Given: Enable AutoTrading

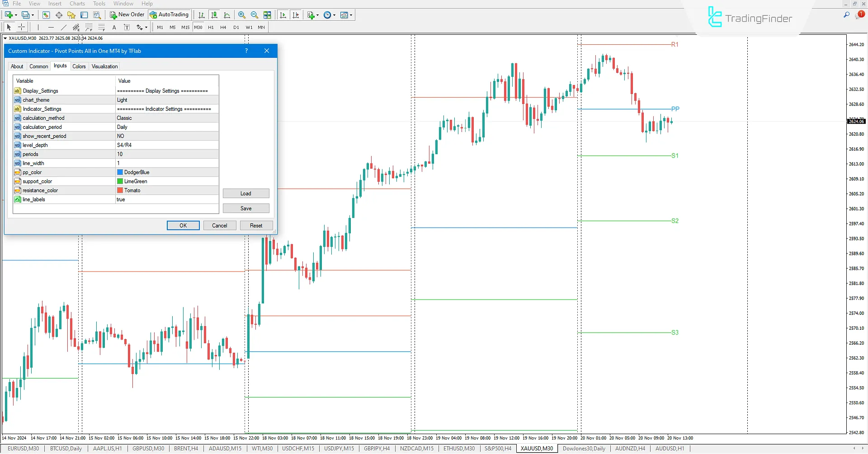Looking at the screenshot, I should click(x=169, y=14).
